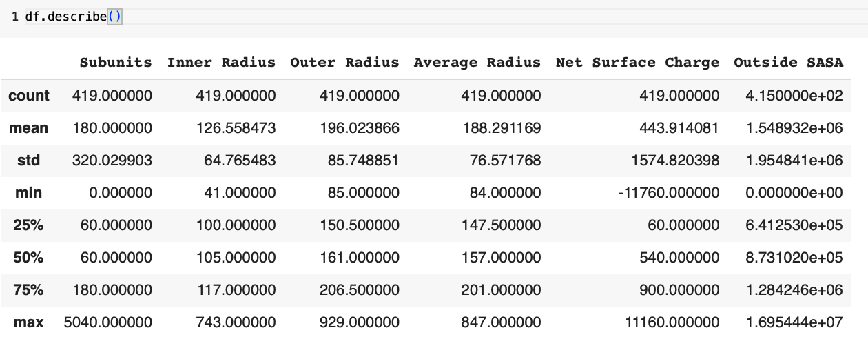
Task: Select the Average Radius column header
Action: (x=477, y=63)
